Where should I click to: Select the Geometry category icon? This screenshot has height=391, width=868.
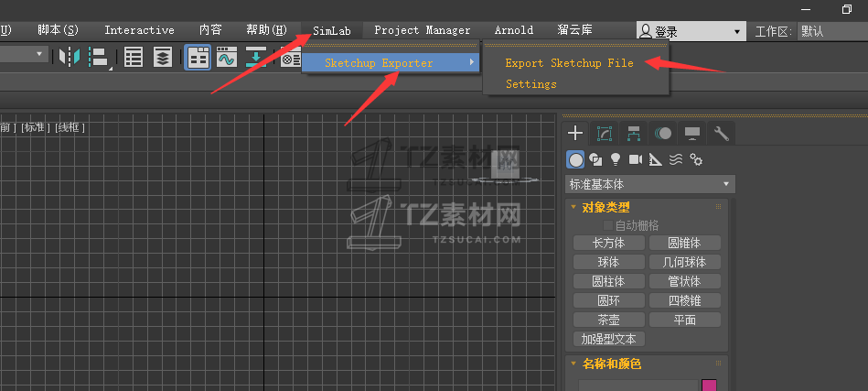(575, 160)
